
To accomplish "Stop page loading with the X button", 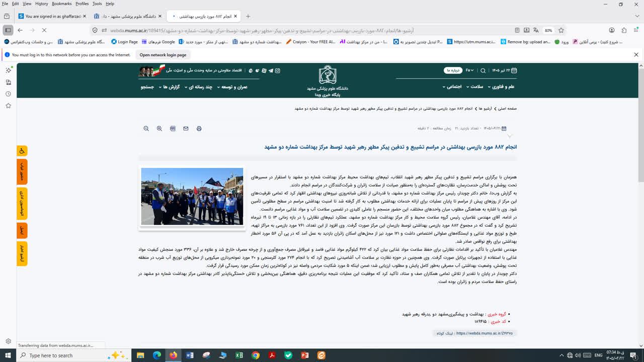I will click(44, 30).
